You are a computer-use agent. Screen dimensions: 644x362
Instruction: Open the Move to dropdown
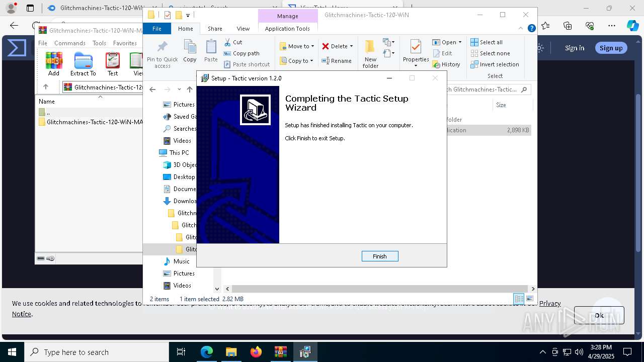[297, 46]
